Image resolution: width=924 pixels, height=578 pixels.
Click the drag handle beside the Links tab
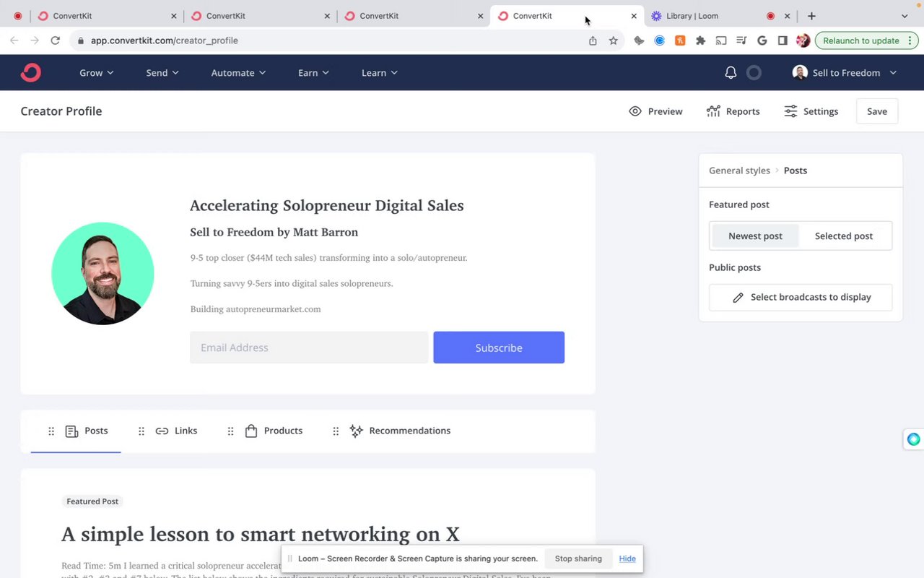click(x=141, y=431)
